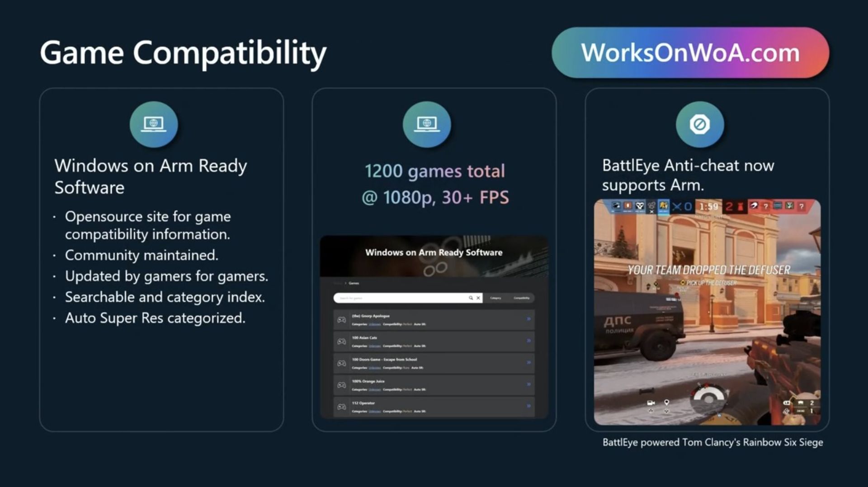The height and width of the screenshot is (487, 868).
Task: Click Unknown category link under 100 Asian Cats
Action: tap(374, 346)
